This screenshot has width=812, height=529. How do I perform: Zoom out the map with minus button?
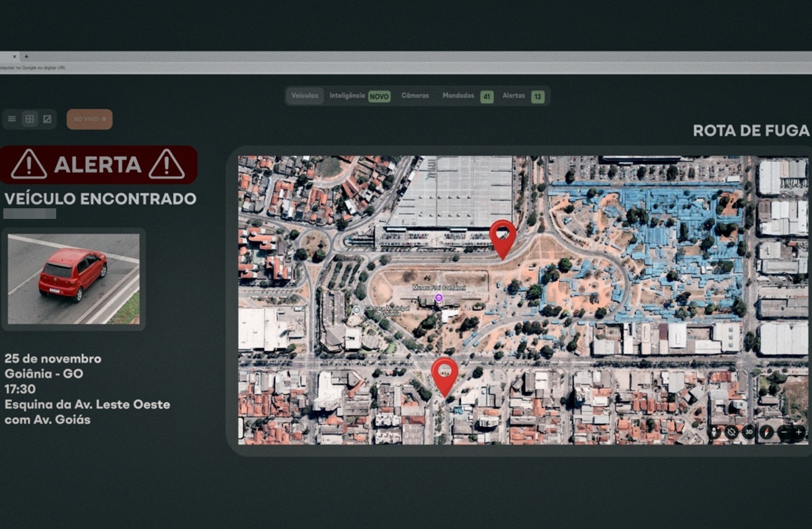(784, 432)
